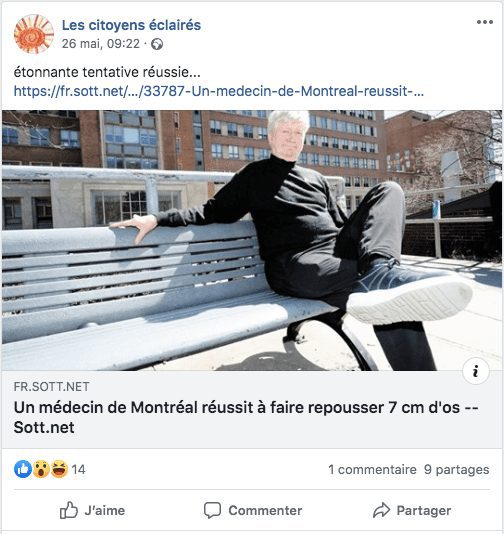Follow the fr.sott.net article URL link
The width and height of the screenshot is (504, 534).
[x=219, y=91]
